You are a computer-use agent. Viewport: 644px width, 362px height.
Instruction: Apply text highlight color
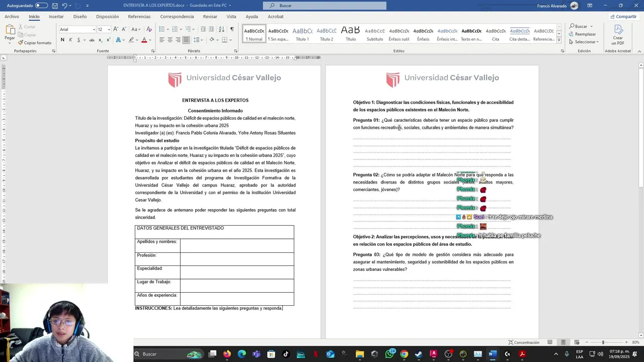(x=131, y=40)
